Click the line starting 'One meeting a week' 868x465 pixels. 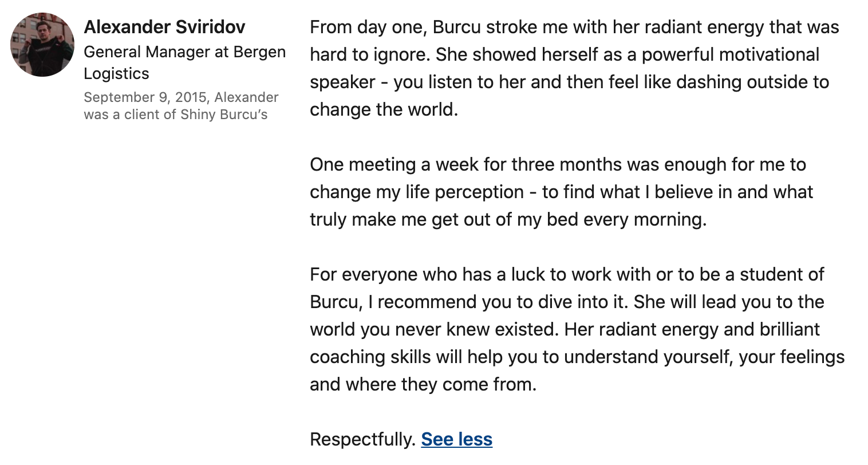[558, 165]
